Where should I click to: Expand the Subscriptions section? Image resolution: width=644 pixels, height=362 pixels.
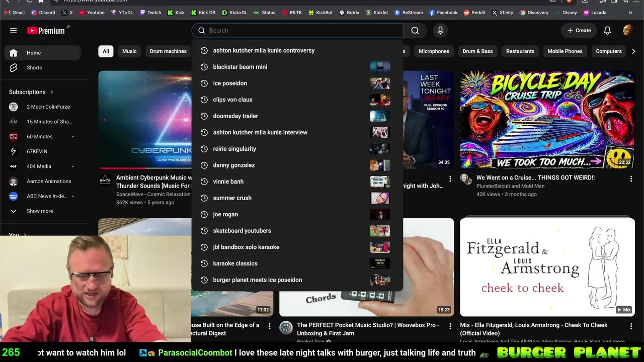coord(31,92)
